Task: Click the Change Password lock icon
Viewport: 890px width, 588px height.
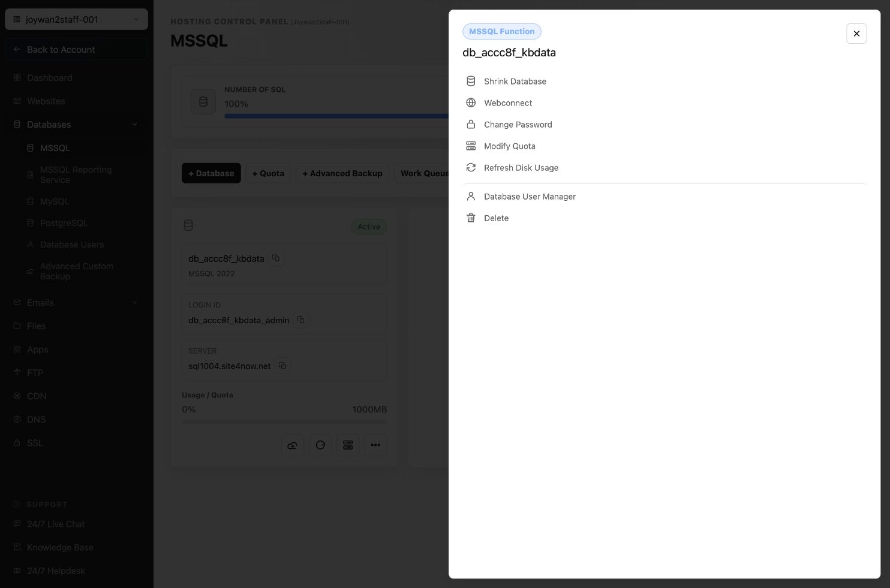Action: [471, 124]
